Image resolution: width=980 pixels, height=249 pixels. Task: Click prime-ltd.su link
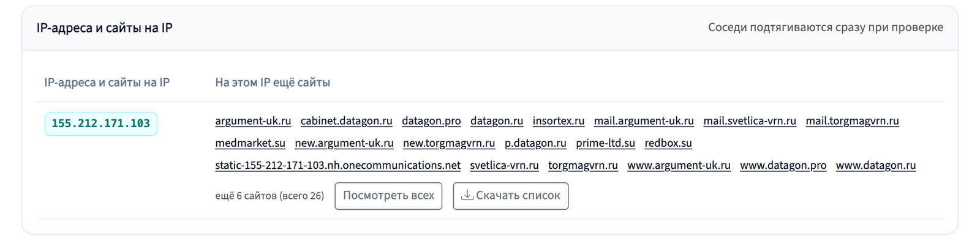click(606, 143)
